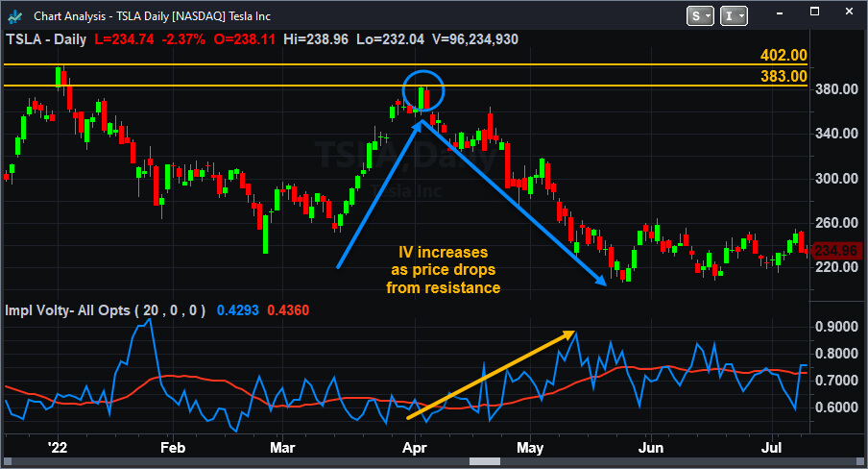Click the 402.00 resistance line label
Screen dimensions: 868x469
tap(784, 56)
